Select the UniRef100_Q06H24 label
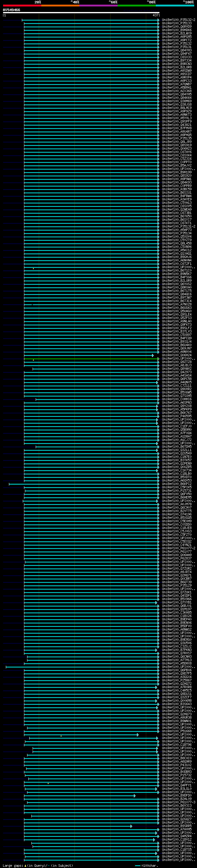197x868 pixels. 177,355
